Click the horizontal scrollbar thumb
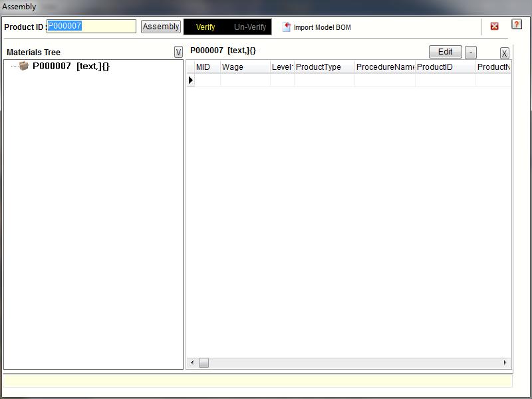Viewport: 532px width, 399px height. 203,362
